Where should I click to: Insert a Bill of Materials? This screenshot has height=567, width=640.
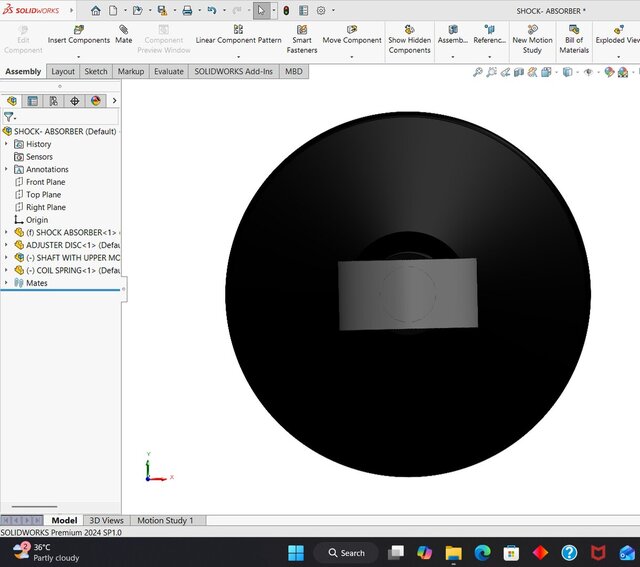click(574, 39)
